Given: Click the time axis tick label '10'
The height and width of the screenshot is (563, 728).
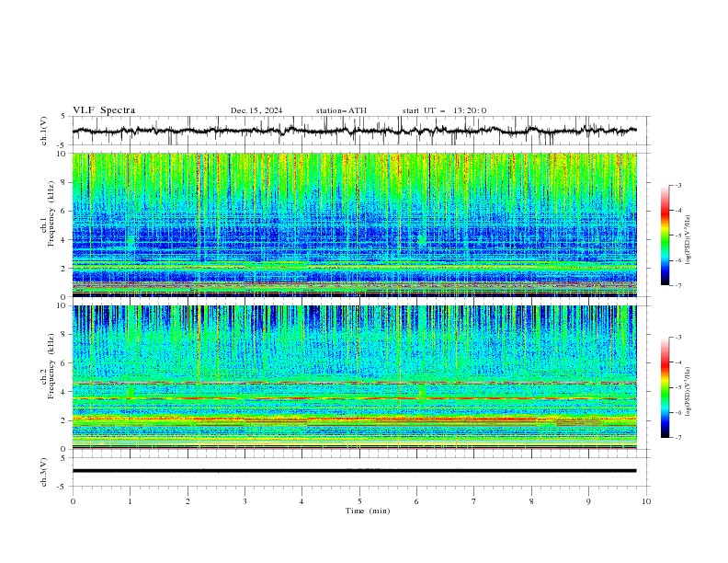Looking at the screenshot, I should [x=646, y=501].
